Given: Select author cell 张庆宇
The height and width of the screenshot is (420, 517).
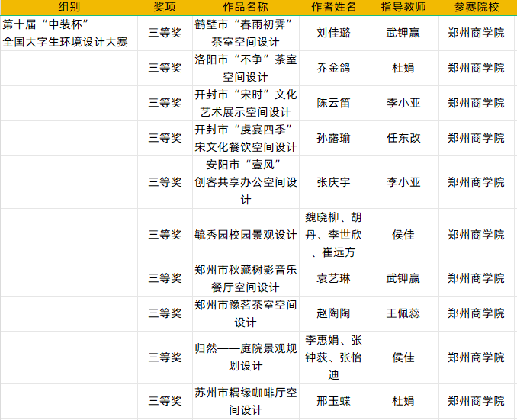Looking at the screenshot, I should 333,182.
